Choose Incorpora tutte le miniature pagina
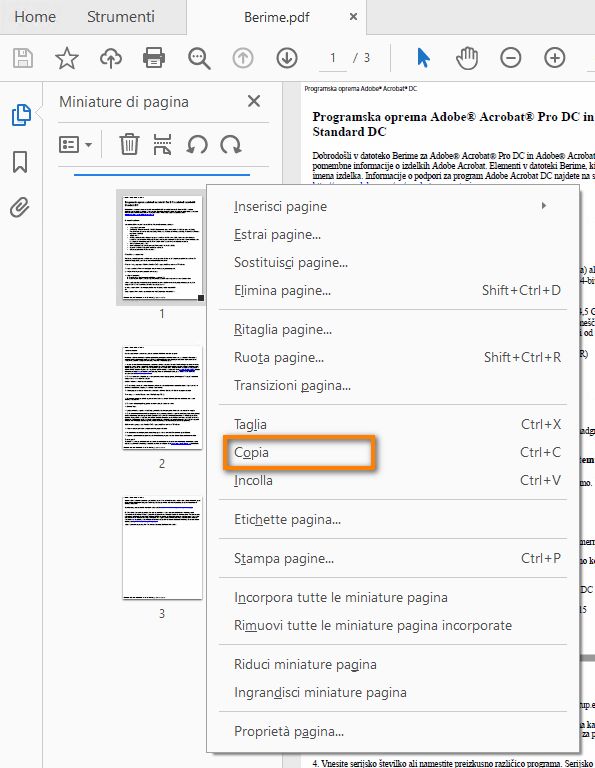This screenshot has height=768, width=595. (x=392, y=598)
